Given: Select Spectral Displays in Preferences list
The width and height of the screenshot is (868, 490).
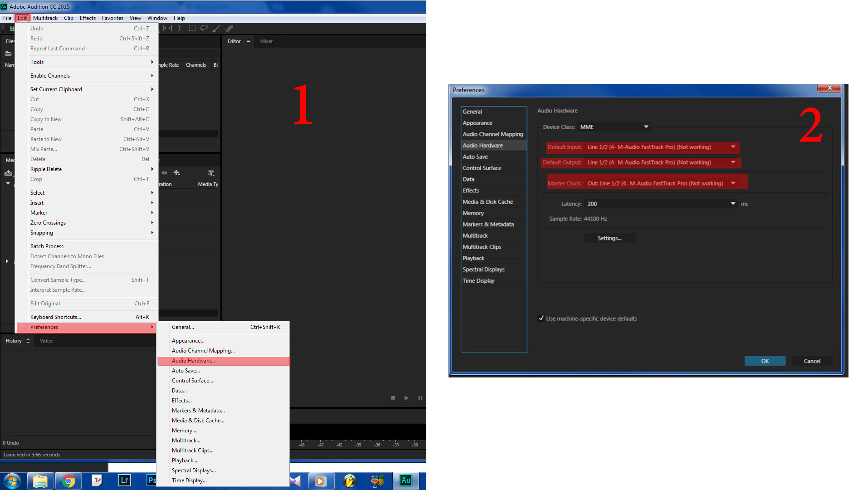Looking at the screenshot, I should tap(493, 269).
